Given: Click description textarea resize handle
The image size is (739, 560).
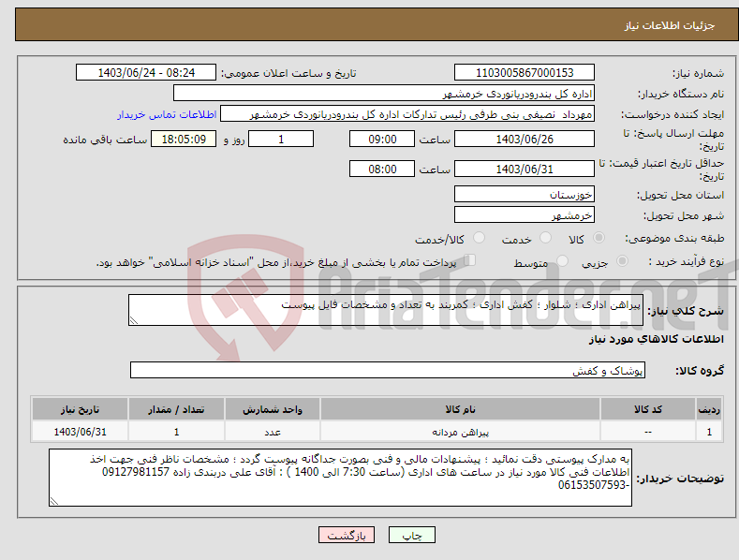Looking at the screenshot, I should click(133, 320).
